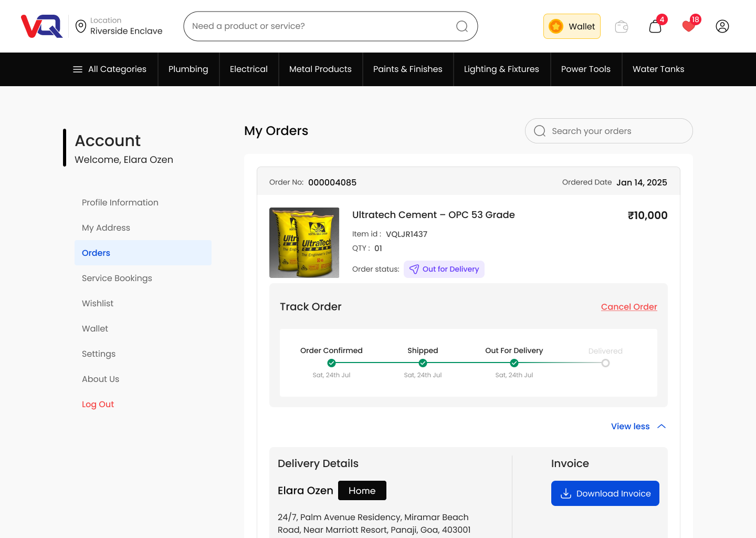Open the wallet card icon in header
756x538 pixels.
click(x=622, y=26)
